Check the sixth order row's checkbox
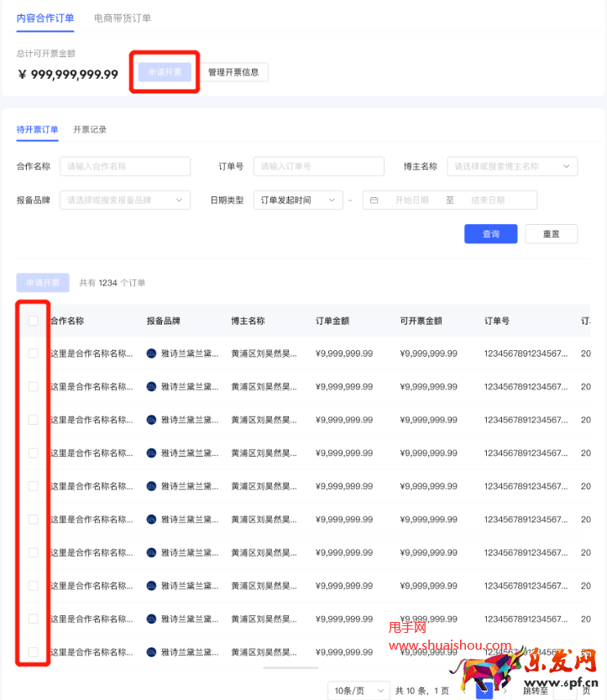 pyautogui.click(x=33, y=520)
